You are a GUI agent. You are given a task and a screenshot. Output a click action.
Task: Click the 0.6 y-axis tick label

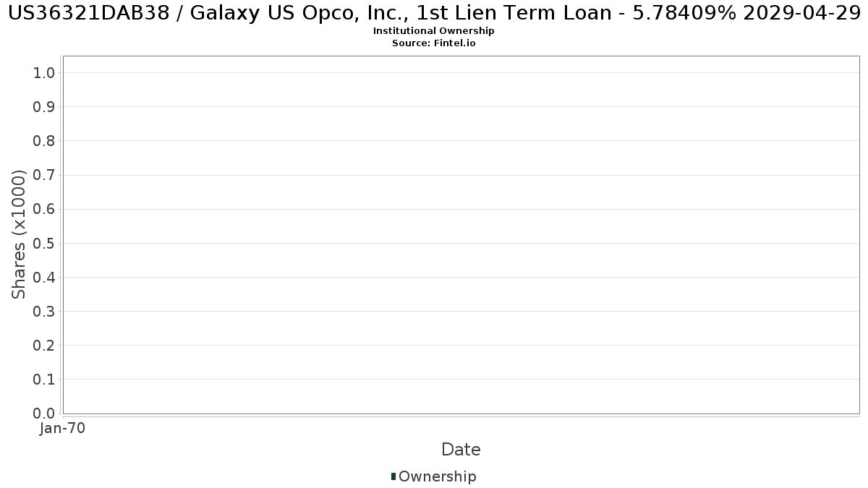pos(45,209)
